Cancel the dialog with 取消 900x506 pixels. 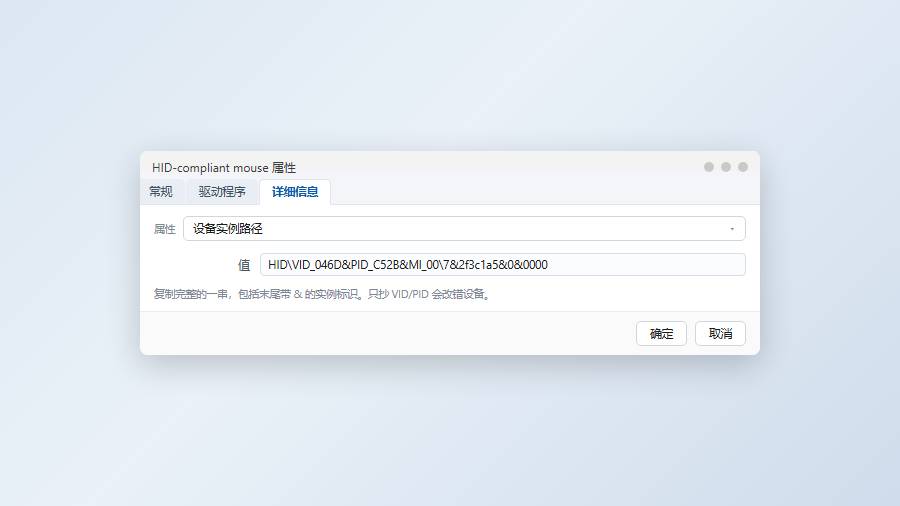(720, 333)
